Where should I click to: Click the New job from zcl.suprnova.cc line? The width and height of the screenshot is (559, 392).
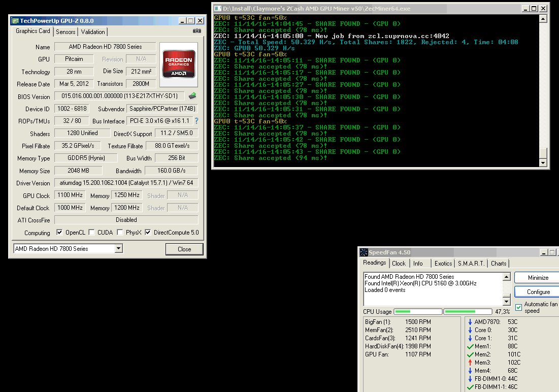pos(332,36)
